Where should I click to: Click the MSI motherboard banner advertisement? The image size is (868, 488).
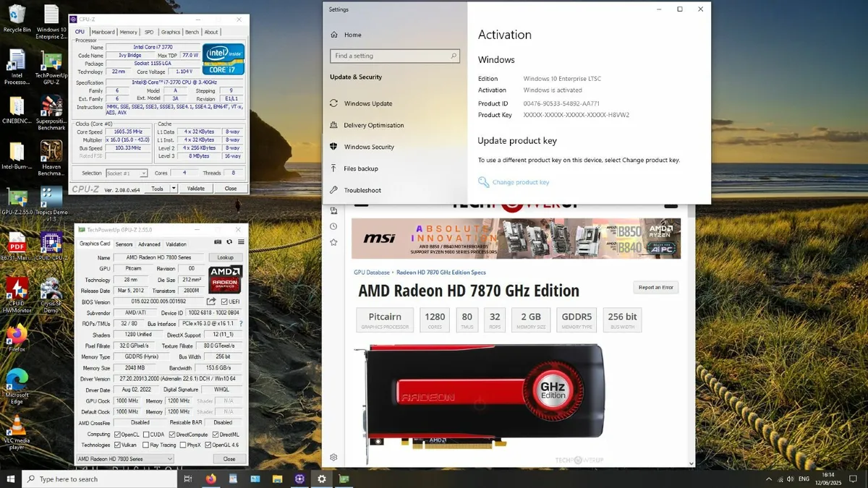(516, 239)
